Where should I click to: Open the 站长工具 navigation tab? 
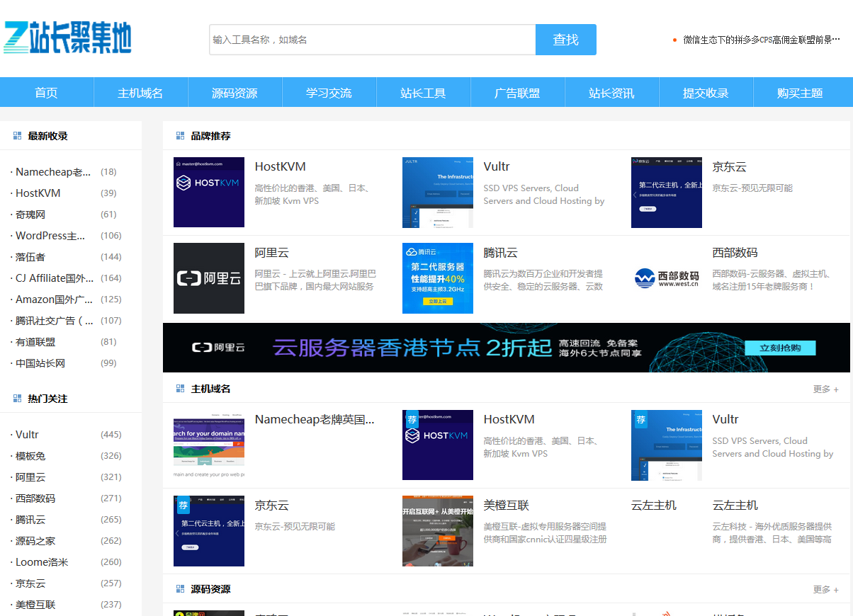coord(424,93)
